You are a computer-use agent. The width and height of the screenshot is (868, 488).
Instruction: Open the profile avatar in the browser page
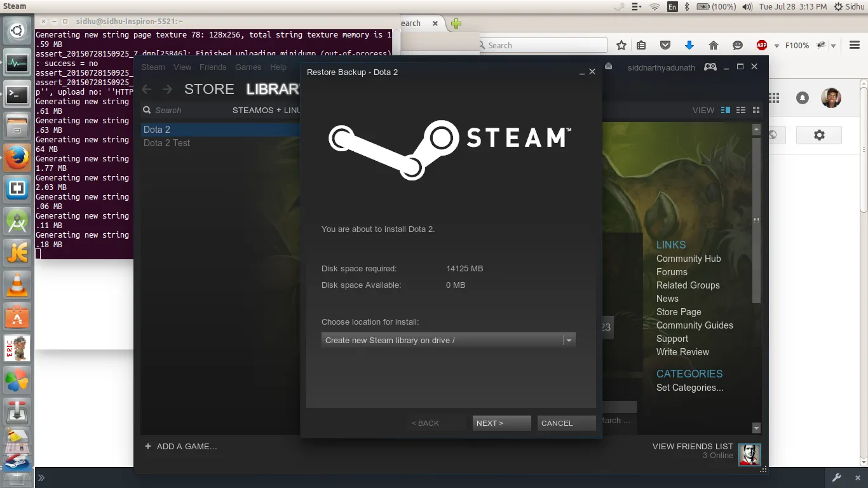click(831, 98)
